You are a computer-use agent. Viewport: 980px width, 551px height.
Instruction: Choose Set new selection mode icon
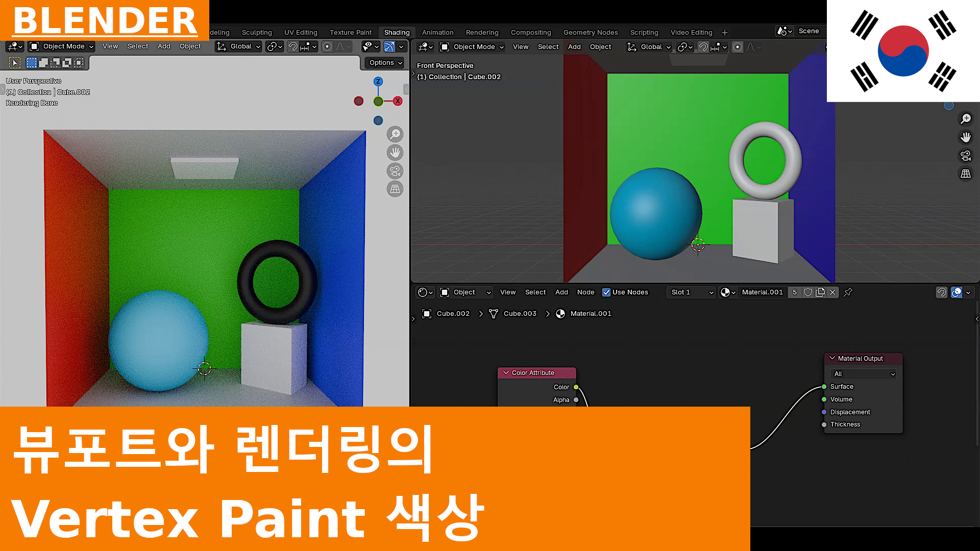point(32,63)
